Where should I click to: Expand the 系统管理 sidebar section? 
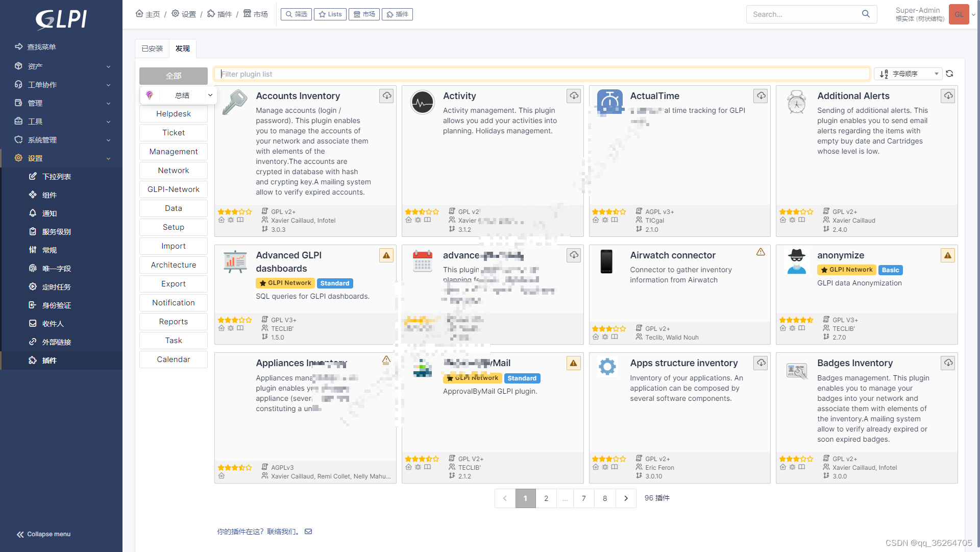click(x=61, y=140)
